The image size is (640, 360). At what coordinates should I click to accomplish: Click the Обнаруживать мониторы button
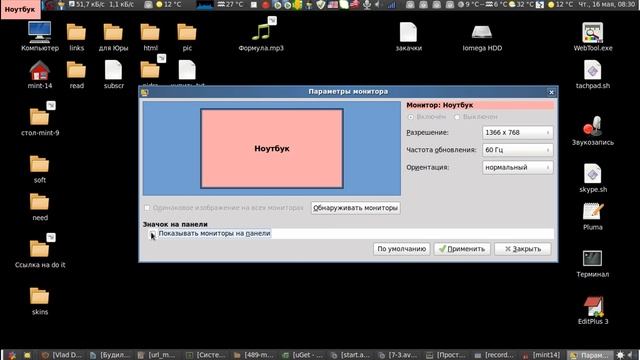click(x=355, y=208)
